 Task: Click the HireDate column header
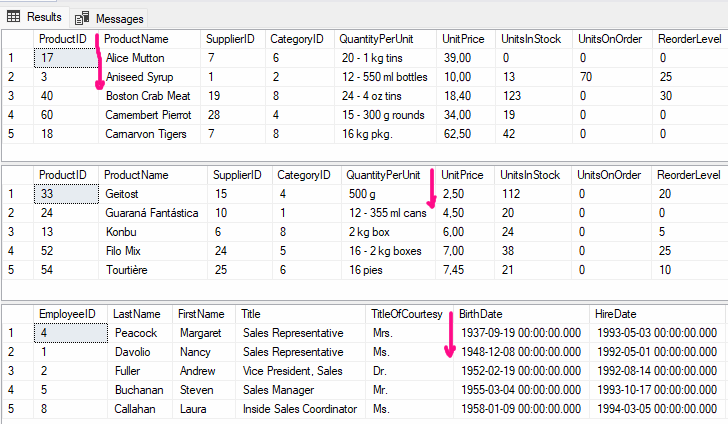coord(616,313)
